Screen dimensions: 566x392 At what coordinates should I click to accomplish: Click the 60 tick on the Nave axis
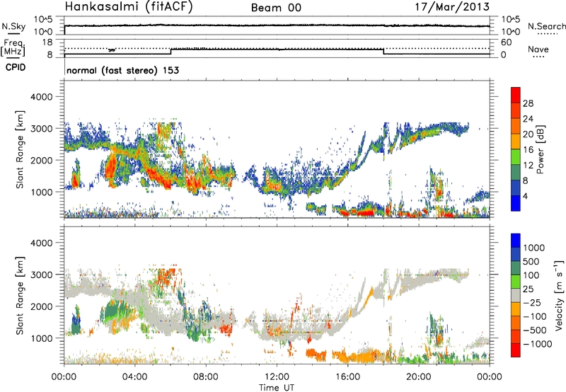click(x=506, y=42)
